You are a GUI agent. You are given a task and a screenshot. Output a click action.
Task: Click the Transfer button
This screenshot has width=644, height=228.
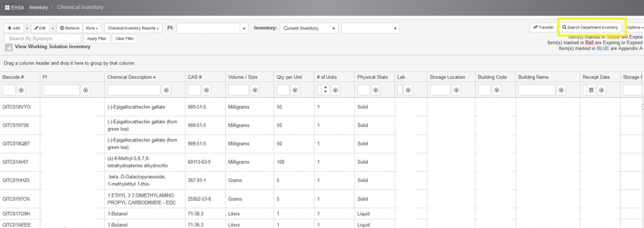coord(543,27)
